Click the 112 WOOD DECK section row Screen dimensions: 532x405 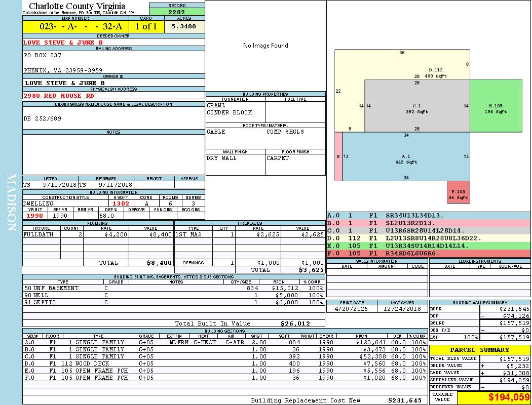pyautogui.click(x=225, y=363)
